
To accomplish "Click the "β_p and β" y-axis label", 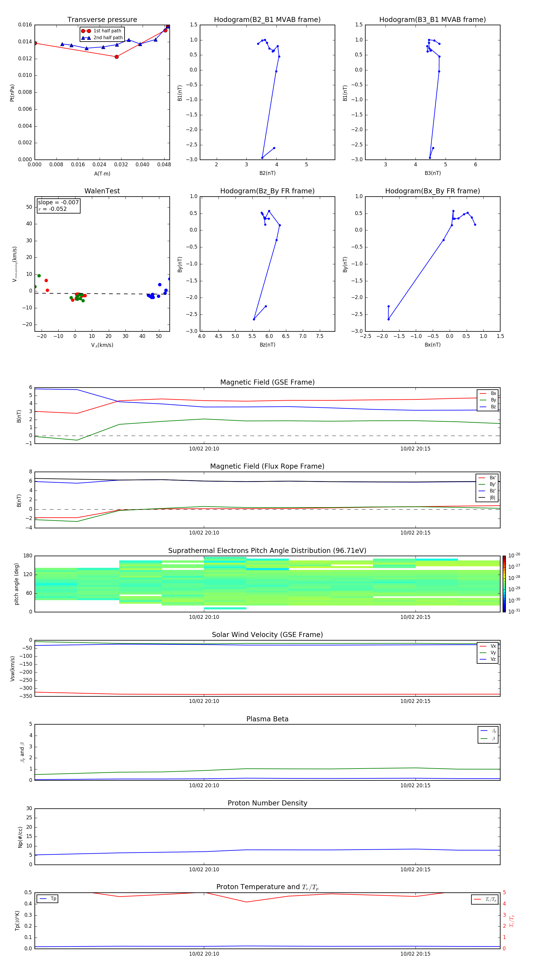I will [22, 752].
